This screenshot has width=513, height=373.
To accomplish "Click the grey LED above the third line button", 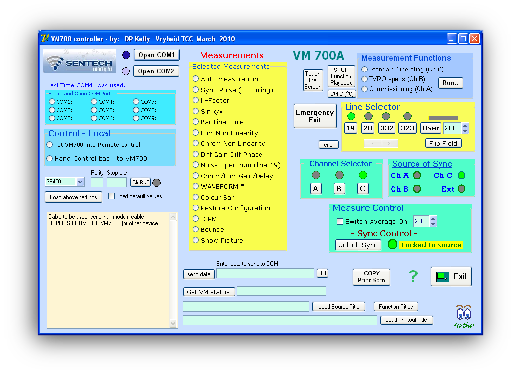I will (386, 116).
